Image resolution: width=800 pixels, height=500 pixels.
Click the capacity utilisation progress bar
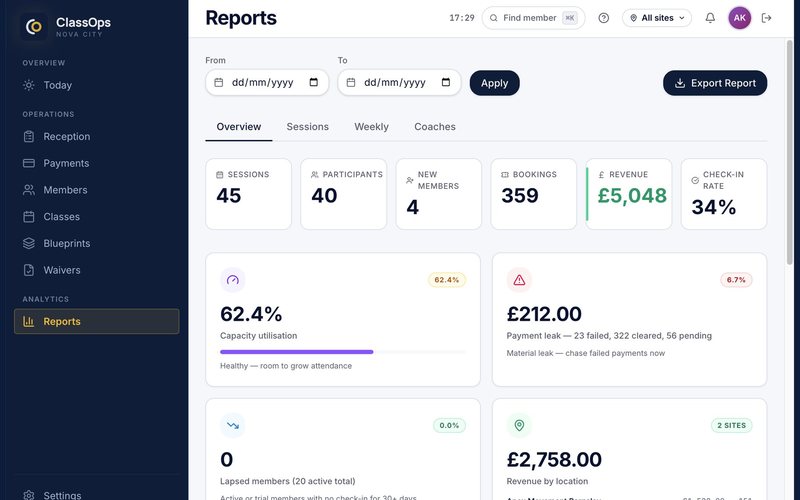pos(343,352)
